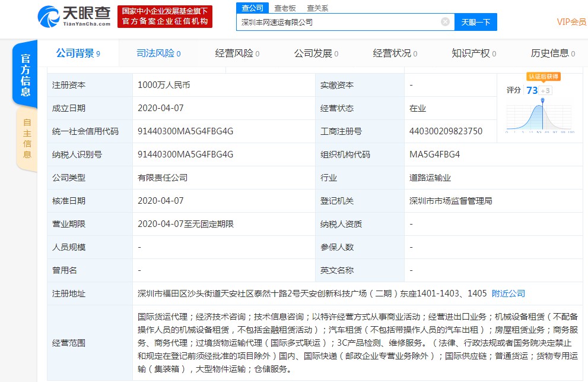Click the 英文名称 label
This screenshot has height=382, width=588.
click(337, 270)
